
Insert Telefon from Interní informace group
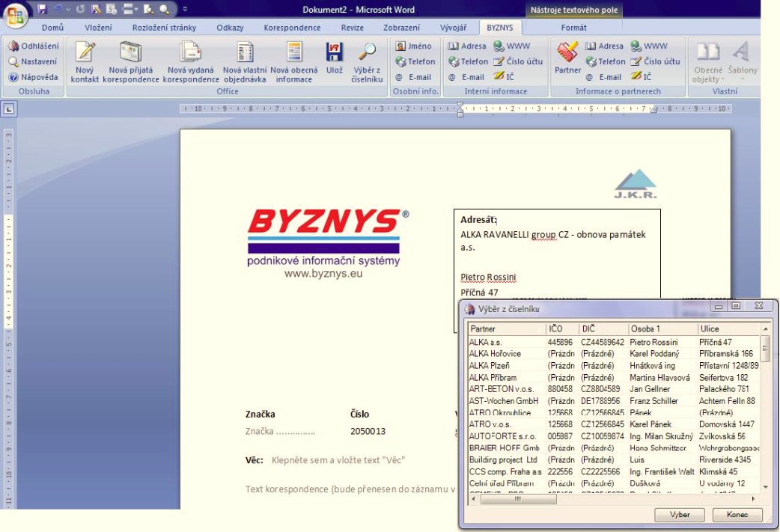tap(468, 61)
